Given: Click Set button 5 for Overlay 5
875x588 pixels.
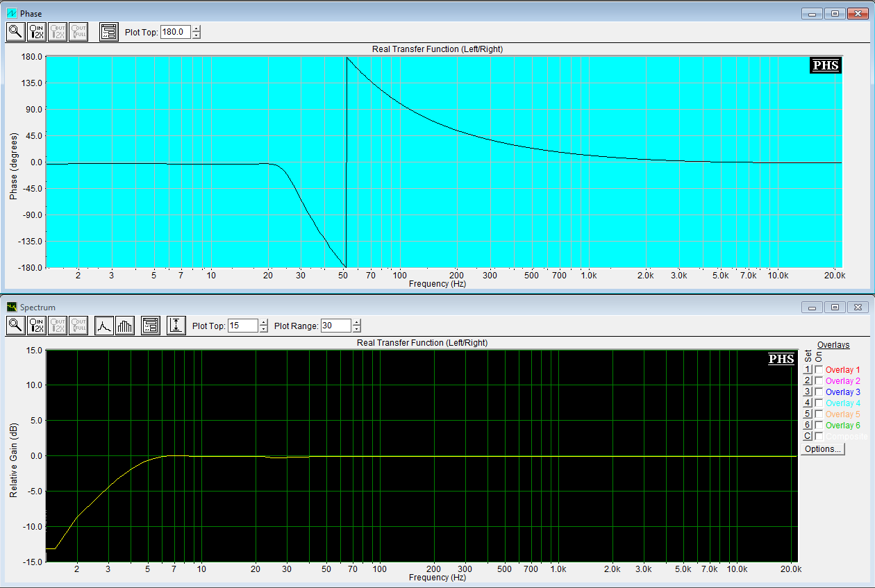Looking at the screenshot, I should pyautogui.click(x=808, y=414).
